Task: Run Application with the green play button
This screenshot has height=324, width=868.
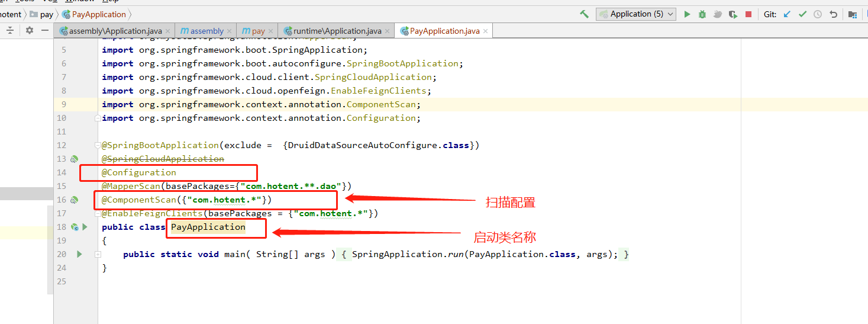Action: pyautogui.click(x=687, y=14)
